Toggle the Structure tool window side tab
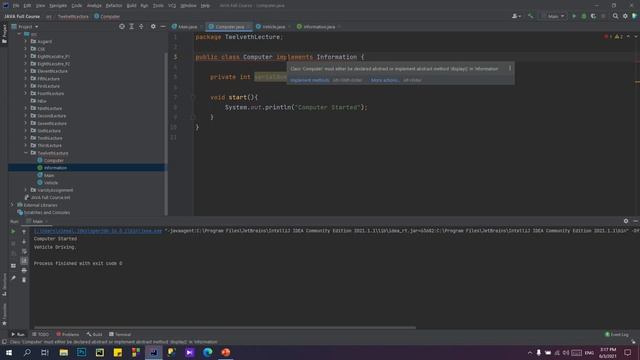This screenshot has height=360, width=640. (4, 284)
